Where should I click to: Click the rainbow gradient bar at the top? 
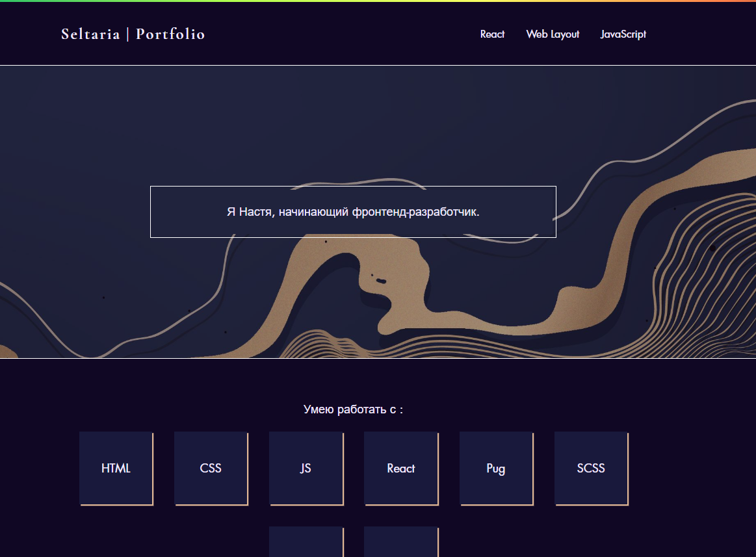pos(378,3)
